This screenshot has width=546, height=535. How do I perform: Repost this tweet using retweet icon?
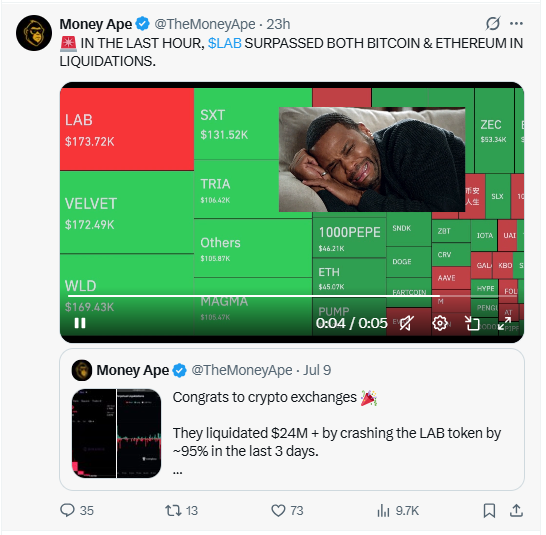(x=173, y=510)
